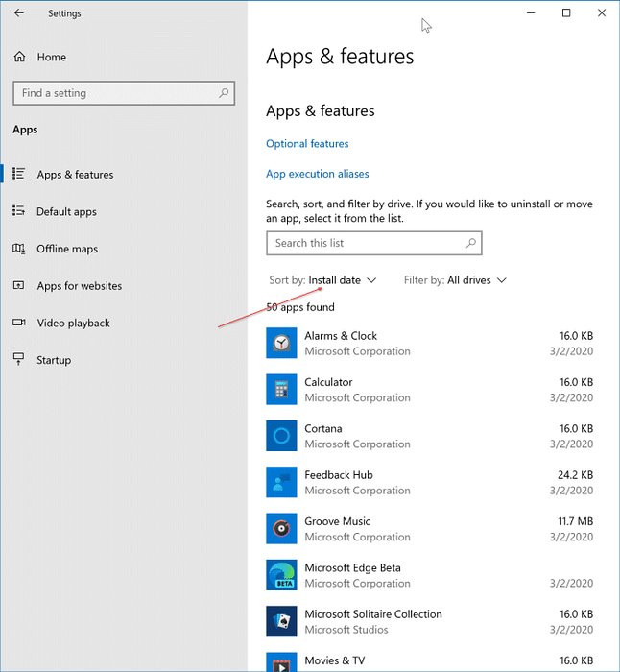
Task: Open the Optional features link
Action: pyautogui.click(x=307, y=144)
